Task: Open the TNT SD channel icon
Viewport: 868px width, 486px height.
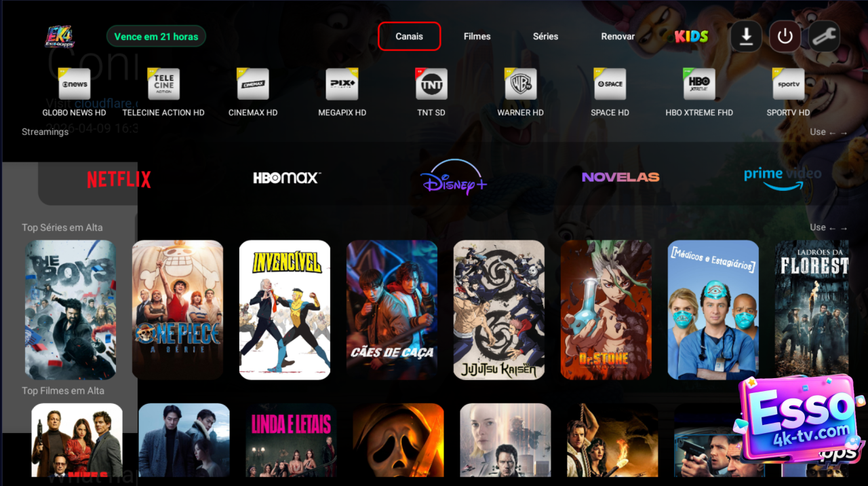Action: coord(431,85)
